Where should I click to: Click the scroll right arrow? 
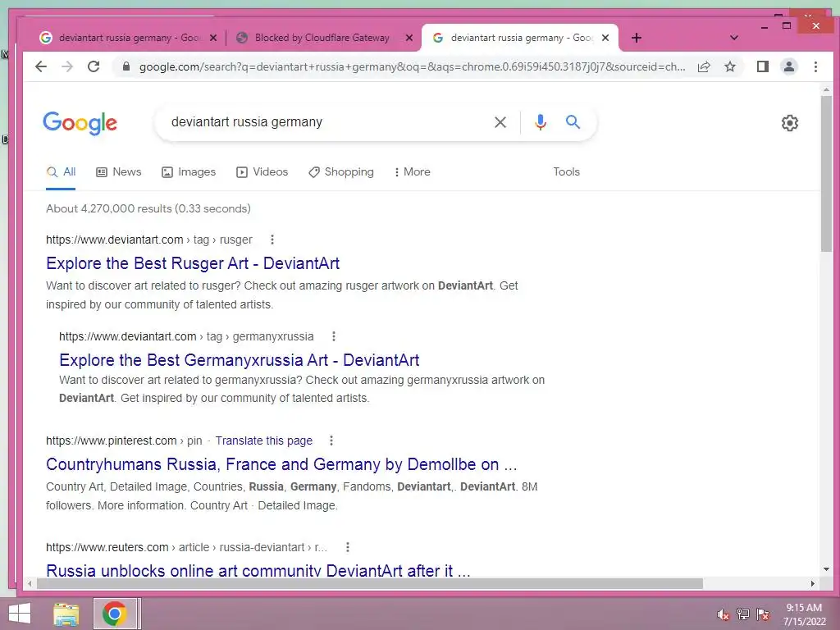pos(813,583)
